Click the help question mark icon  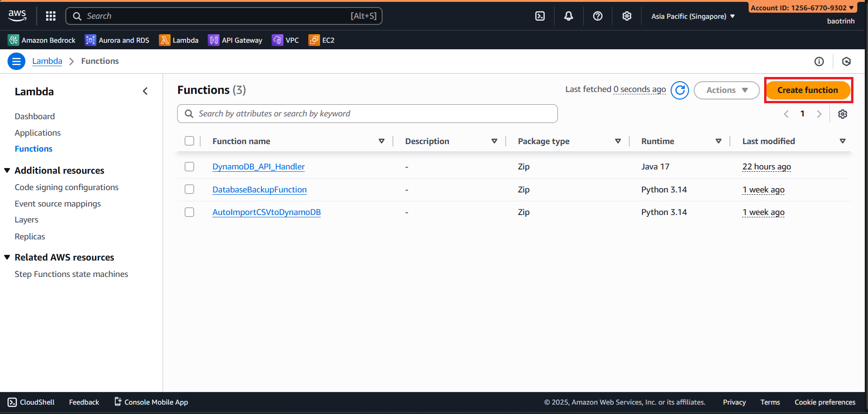[x=597, y=16]
